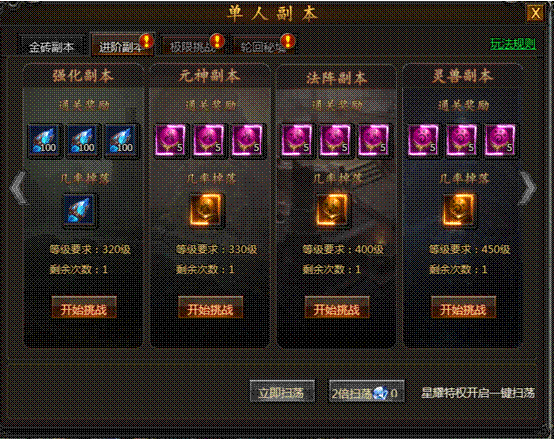Select the 强化副本 chance-drop crystal icon
554x439 pixels.
(x=79, y=210)
